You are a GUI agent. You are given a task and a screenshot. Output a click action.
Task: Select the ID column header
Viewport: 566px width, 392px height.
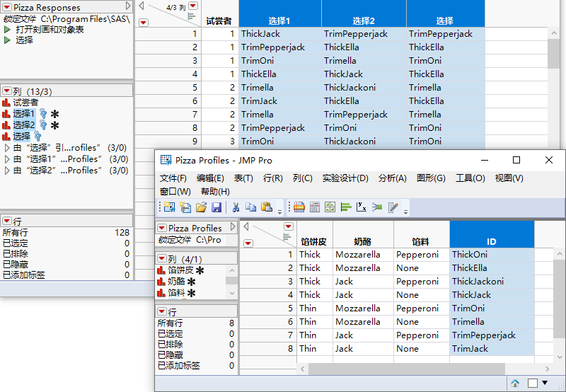491,241
